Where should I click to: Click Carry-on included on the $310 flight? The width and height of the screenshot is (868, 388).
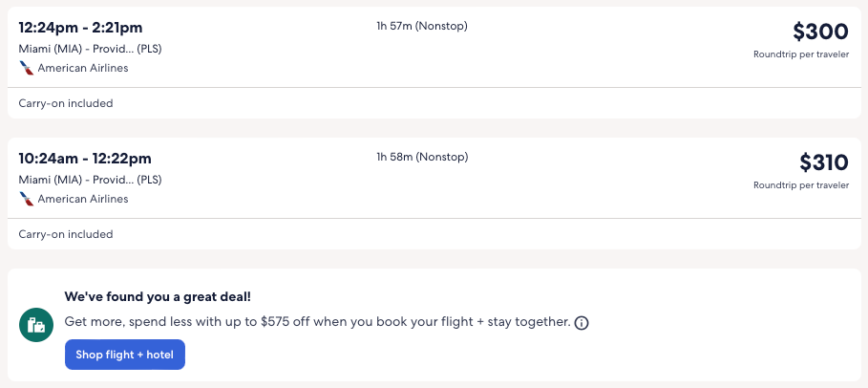tap(66, 234)
